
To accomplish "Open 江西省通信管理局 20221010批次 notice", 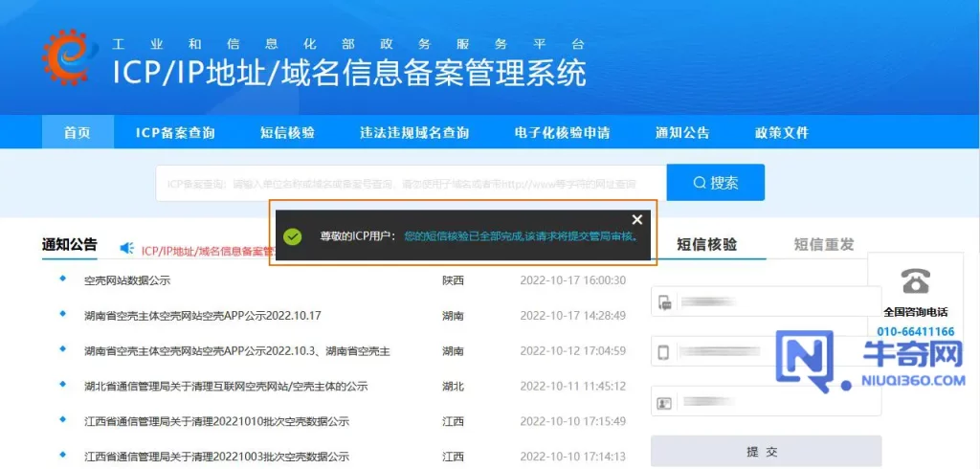I will [217, 421].
